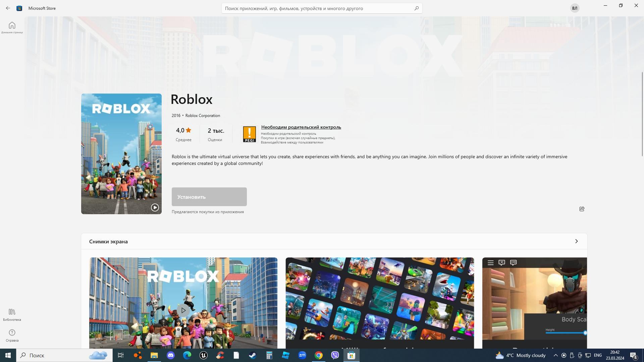Open File Explorer from taskbar
The image size is (644, 362).
point(154,355)
